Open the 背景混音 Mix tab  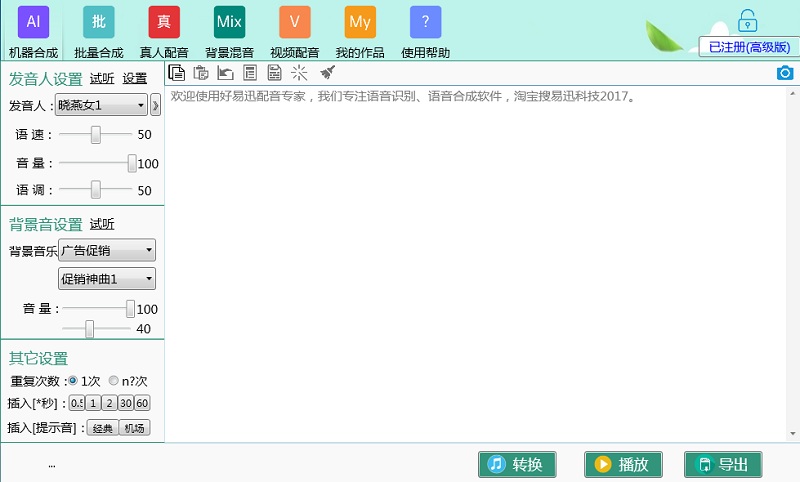[x=229, y=22]
